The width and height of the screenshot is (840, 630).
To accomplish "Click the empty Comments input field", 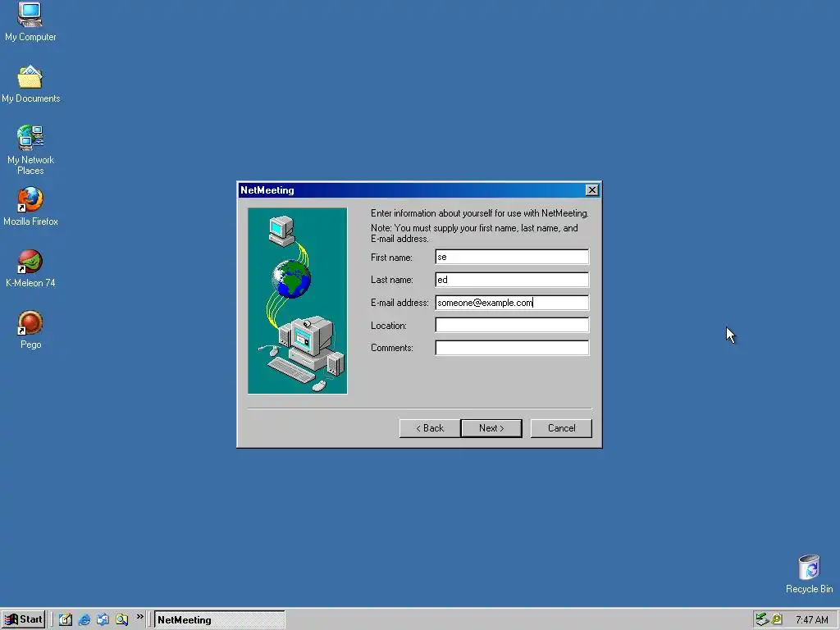I will pyautogui.click(x=512, y=348).
